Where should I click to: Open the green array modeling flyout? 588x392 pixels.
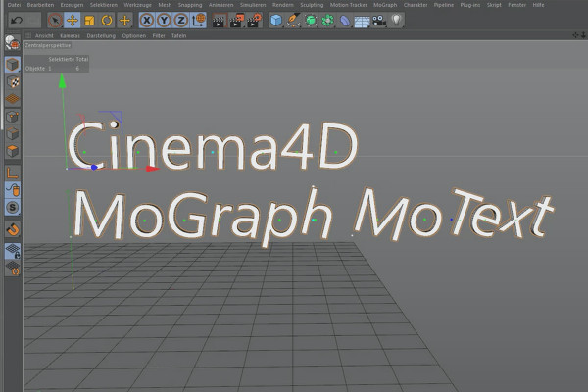(x=327, y=21)
